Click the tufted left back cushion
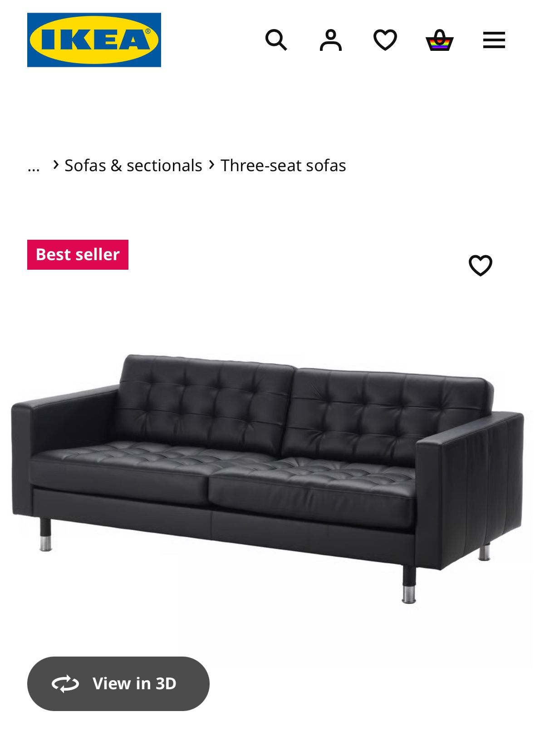This screenshot has width=535, height=756. point(204,403)
